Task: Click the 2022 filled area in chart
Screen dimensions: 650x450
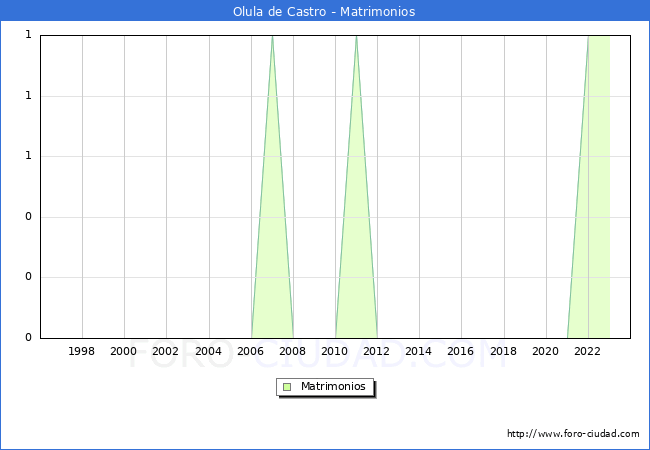Action: click(x=598, y=190)
